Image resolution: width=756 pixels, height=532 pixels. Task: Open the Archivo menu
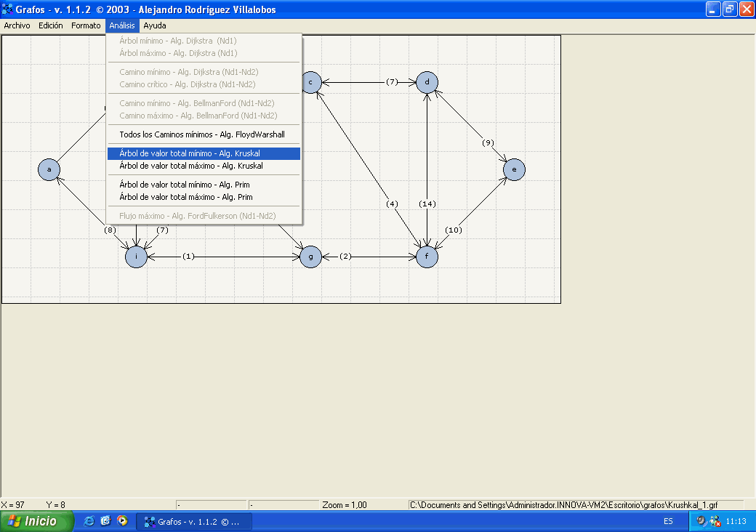tap(17, 25)
